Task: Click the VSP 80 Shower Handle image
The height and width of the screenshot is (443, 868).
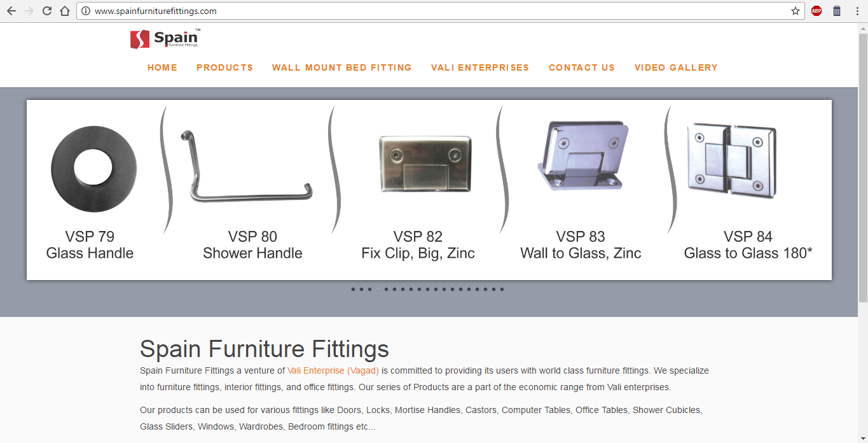Action: point(249,167)
